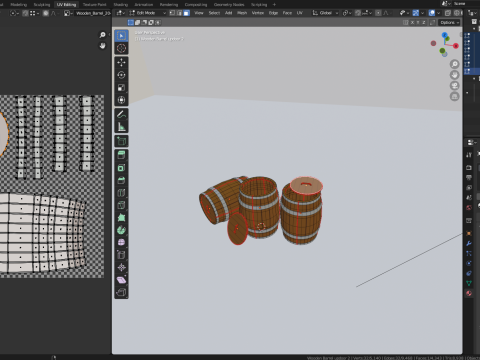Pick the Shear tool
The width and height of the screenshot is (480, 360).
(x=121, y=280)
